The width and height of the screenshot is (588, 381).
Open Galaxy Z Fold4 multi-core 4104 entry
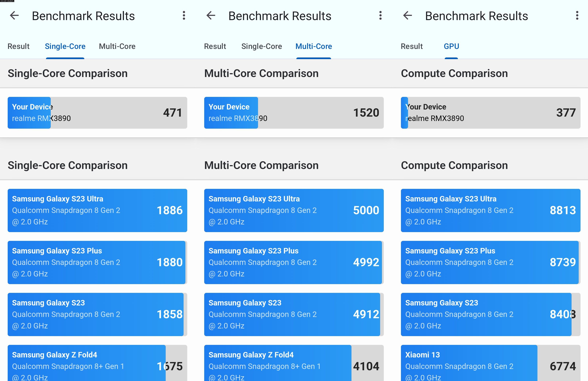click(294, 363)
